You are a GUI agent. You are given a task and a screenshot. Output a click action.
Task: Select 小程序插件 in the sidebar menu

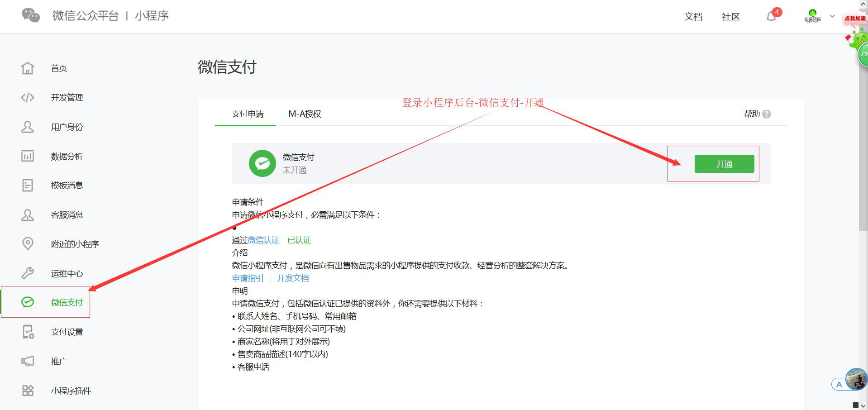pos(71,391)
